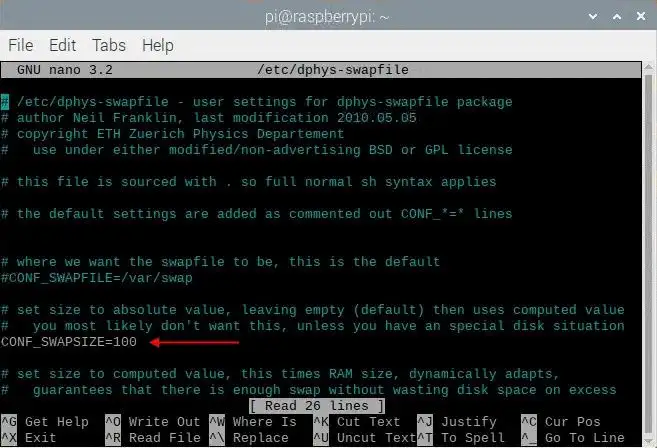This screenshot has height=448, width=657.
Task: Open the File menu
Action: point(21,45)
